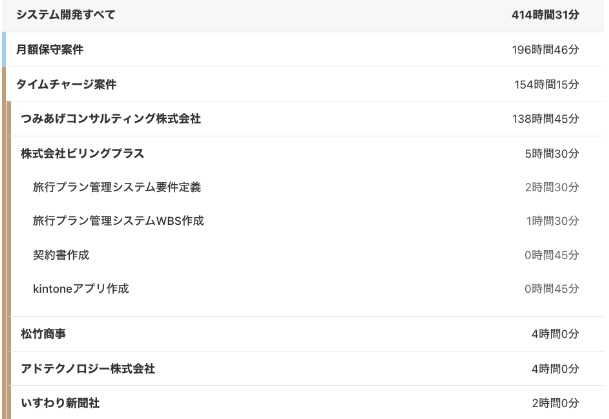The height and width of the screenshot is (419, 609).
Task: Click the 138時間45分 duration value
Action: point(545,119)
